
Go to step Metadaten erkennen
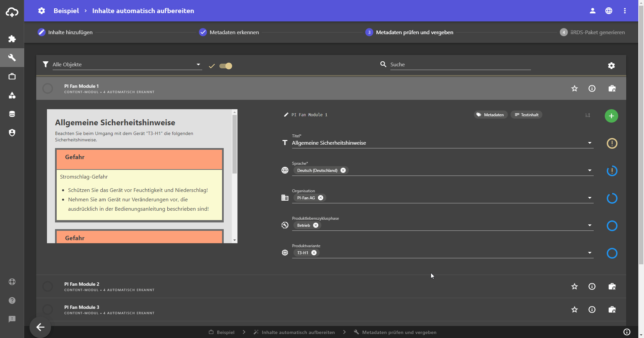pos(229,32)
